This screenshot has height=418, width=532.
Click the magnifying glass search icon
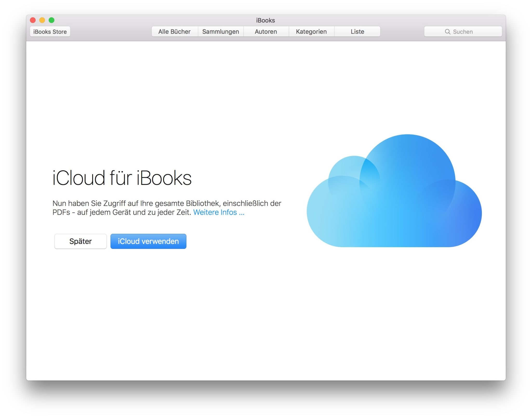pyautogui.click(x=447, y=32)
